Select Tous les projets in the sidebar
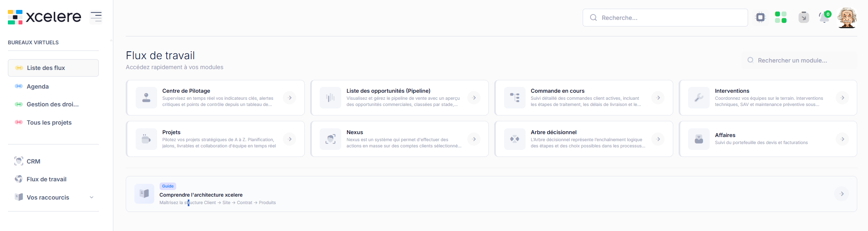 tap(49, 123)
